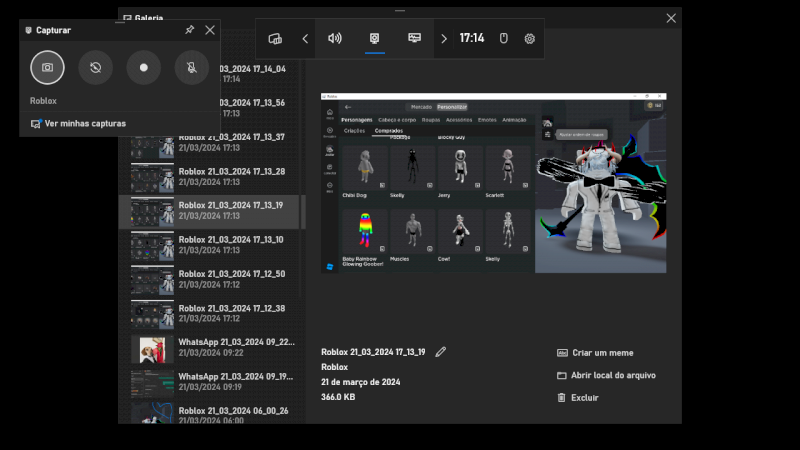The image size is (800, 450).
Task: Rename capture with the pencil icon
Action: [x=441, y=352]
